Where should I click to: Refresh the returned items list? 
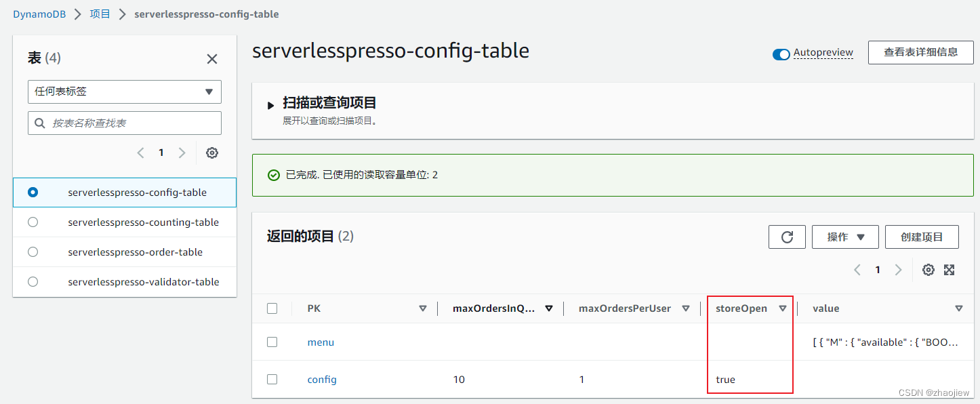[x=787, y=237]
